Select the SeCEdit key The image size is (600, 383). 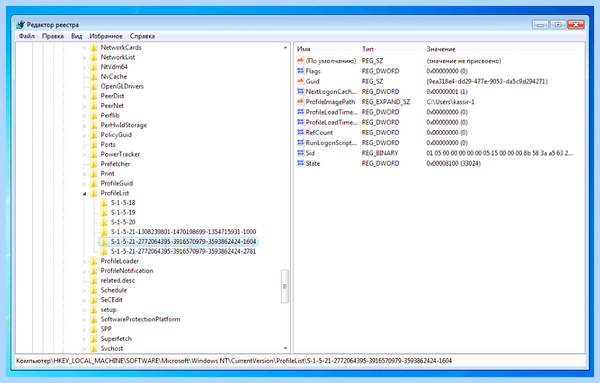pos(111,300)
